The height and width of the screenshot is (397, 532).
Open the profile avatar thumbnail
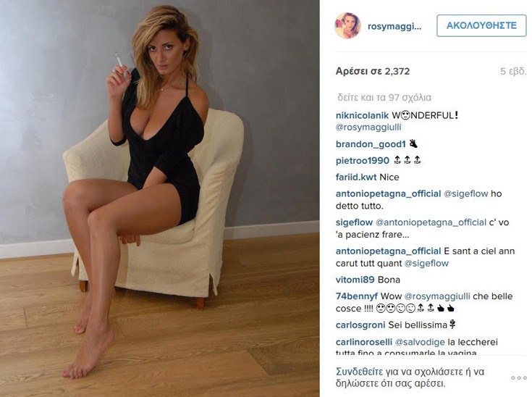click(x=347, y=25)
